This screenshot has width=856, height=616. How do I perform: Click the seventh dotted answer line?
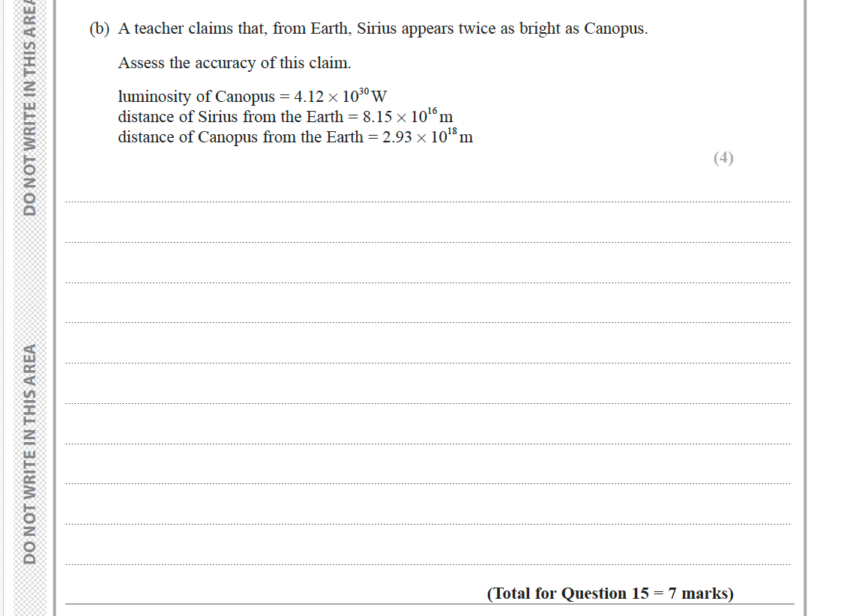click(x=427, y=444)
